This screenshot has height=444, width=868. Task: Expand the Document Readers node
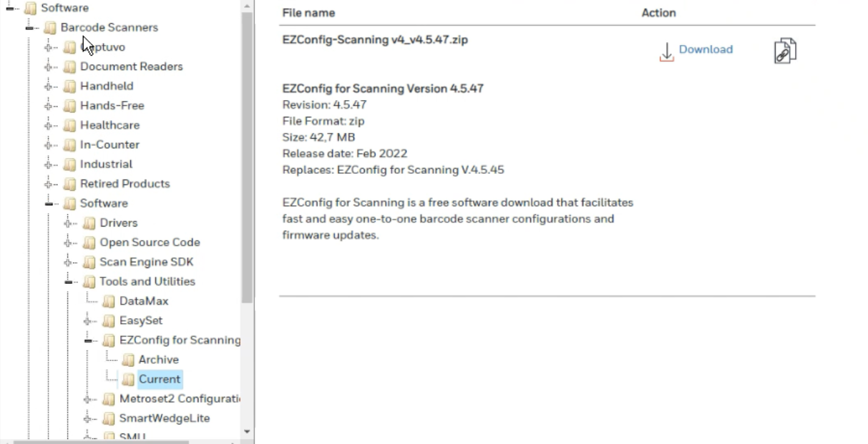coord(49,66)
